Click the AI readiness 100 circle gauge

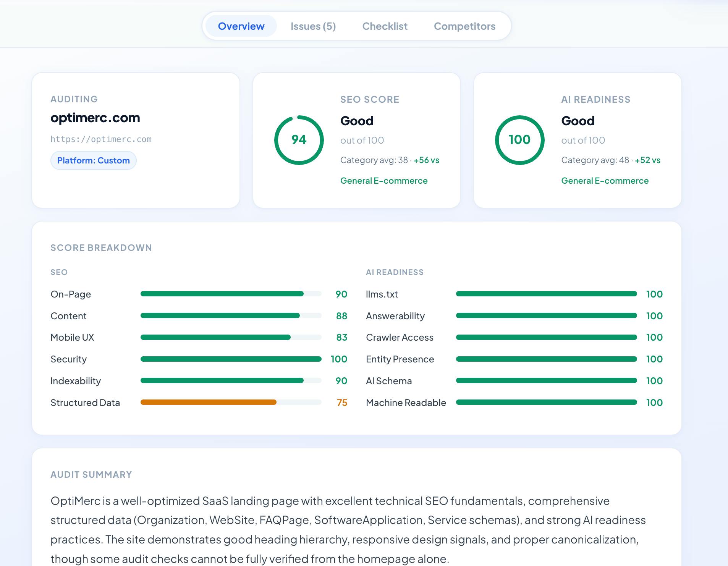coord(520,140)
